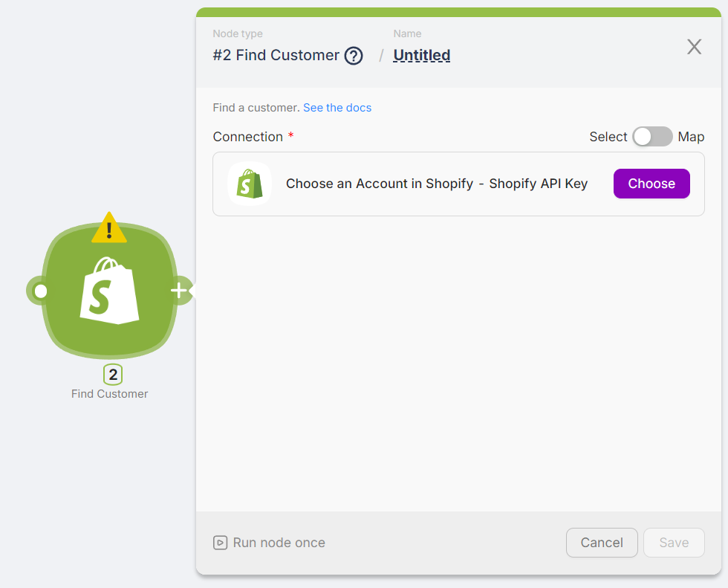Click the node's left input connector circle
Image resolution: width=728 pixels, height=588 pixels.
(40, 291)
